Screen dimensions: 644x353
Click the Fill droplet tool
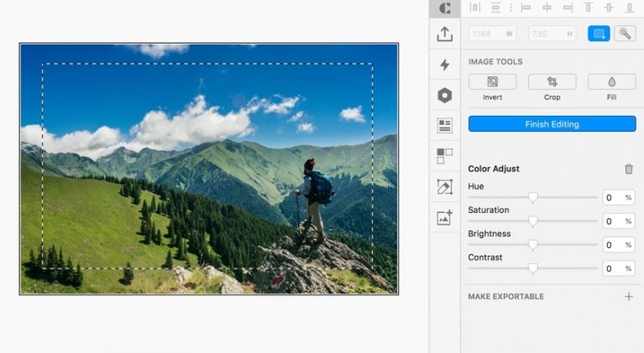tap(611, 82)
